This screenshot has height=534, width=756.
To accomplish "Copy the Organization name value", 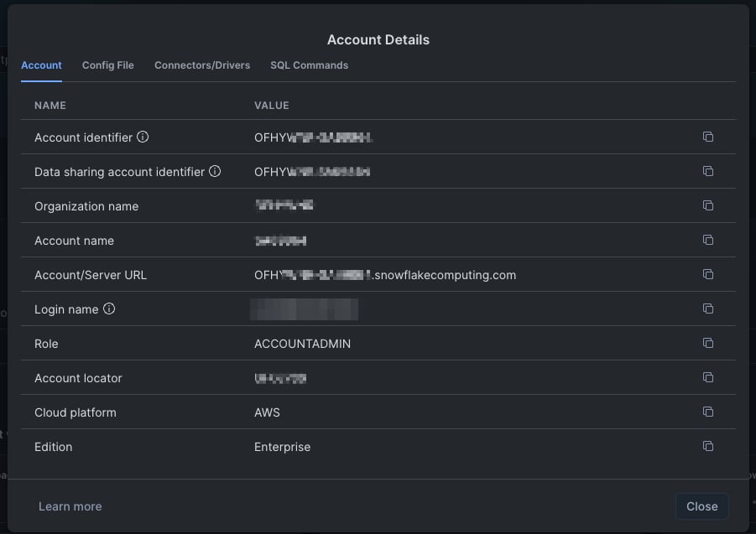I will [x=708, y=205].
